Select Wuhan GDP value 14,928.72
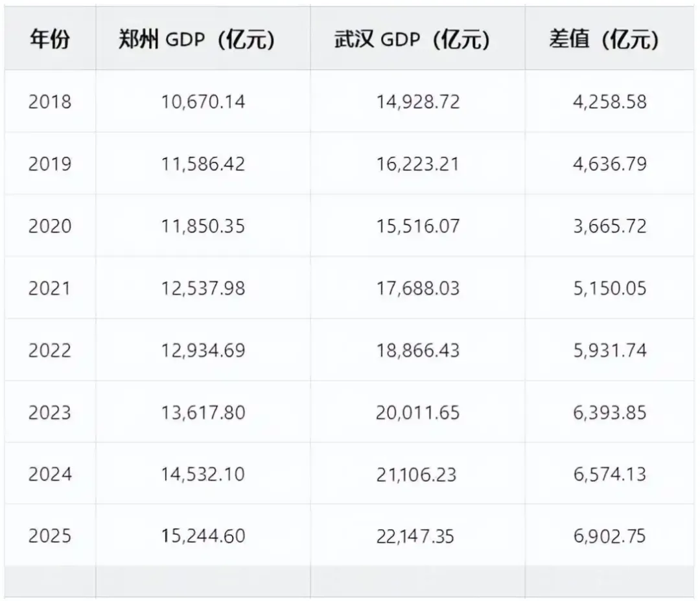700x601 pixels. point(418,102)
